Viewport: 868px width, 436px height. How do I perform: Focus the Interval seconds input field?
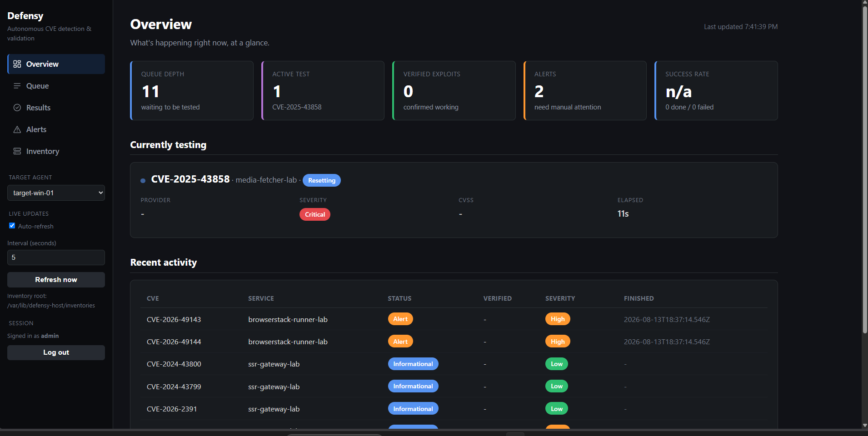tap(56, 258)
